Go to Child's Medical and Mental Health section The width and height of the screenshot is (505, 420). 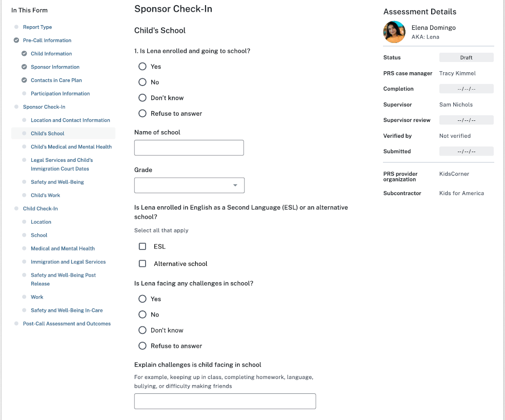click(71, 147)
